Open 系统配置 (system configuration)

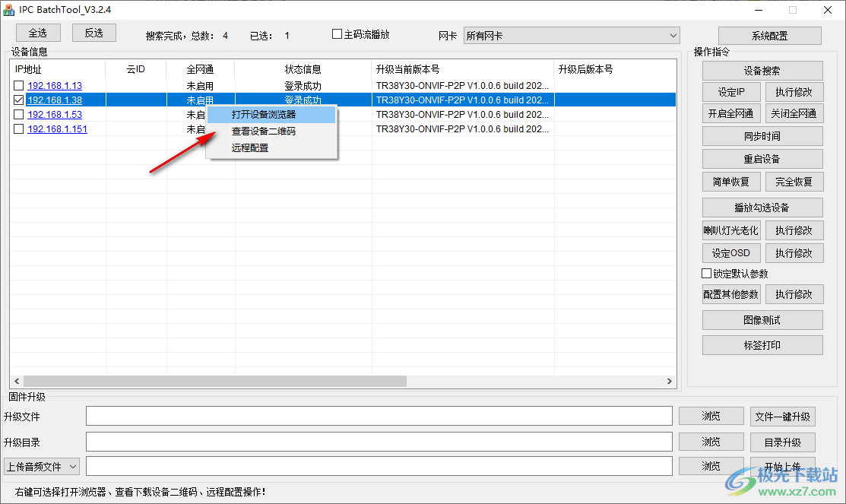[769, 35]
